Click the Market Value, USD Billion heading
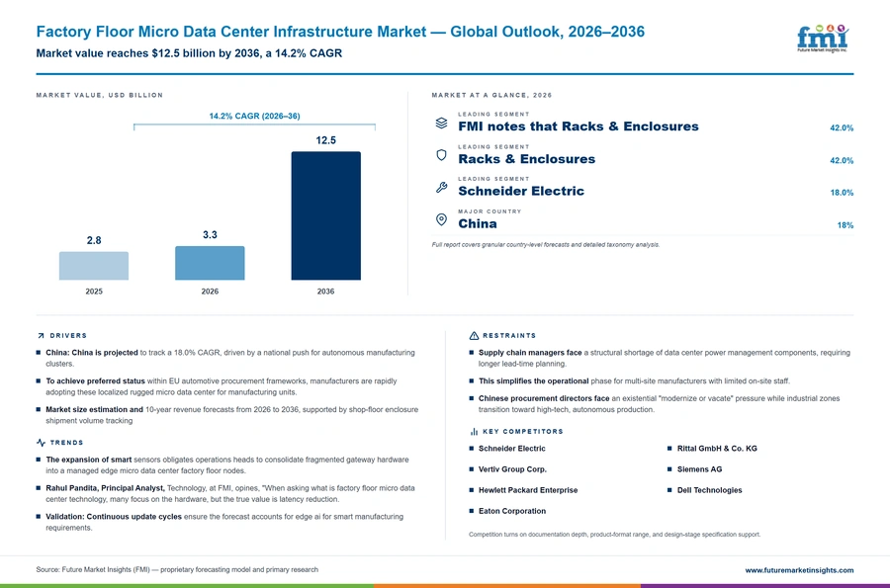 pos(99,95)
